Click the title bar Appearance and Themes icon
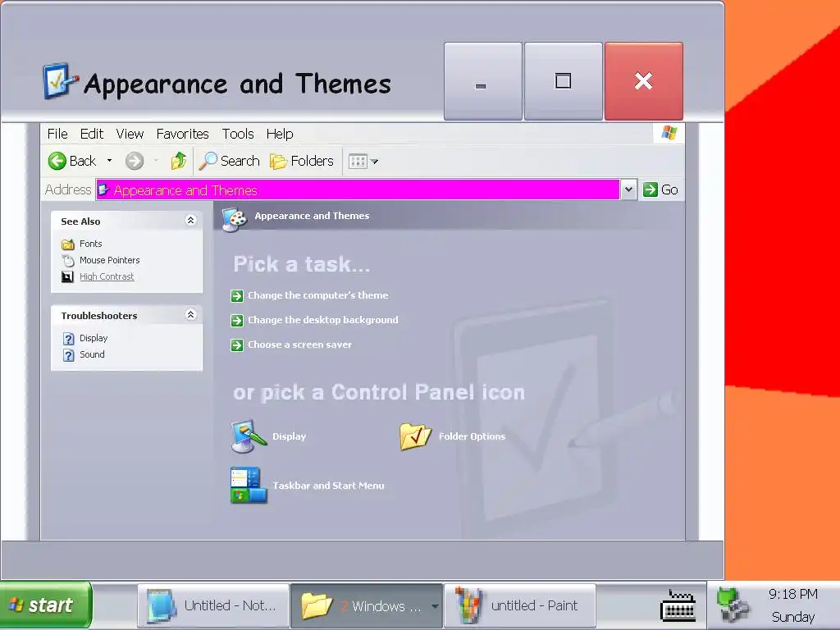 (60, 81)
